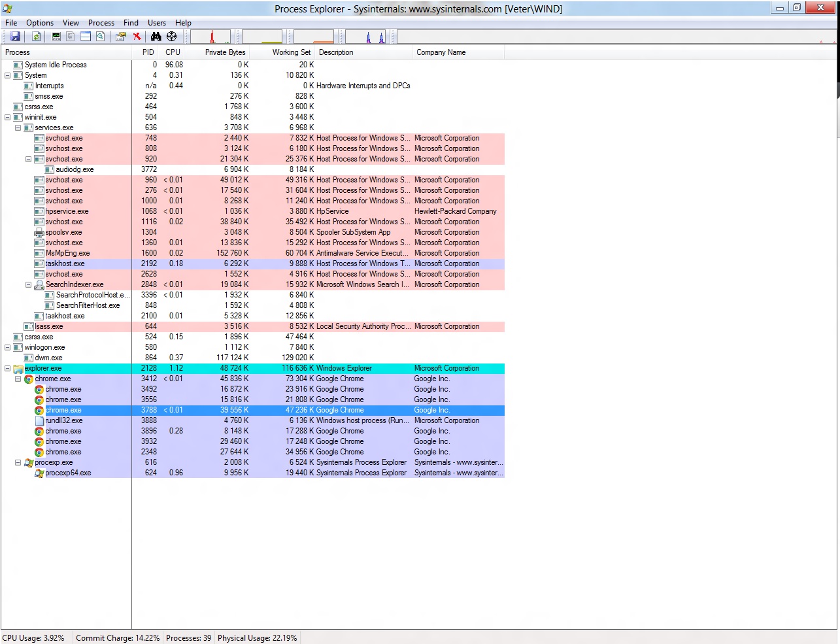Image resolution: width=840 pixels, height=644 pixels.
Task: Open the File menu
Action: 11,23
